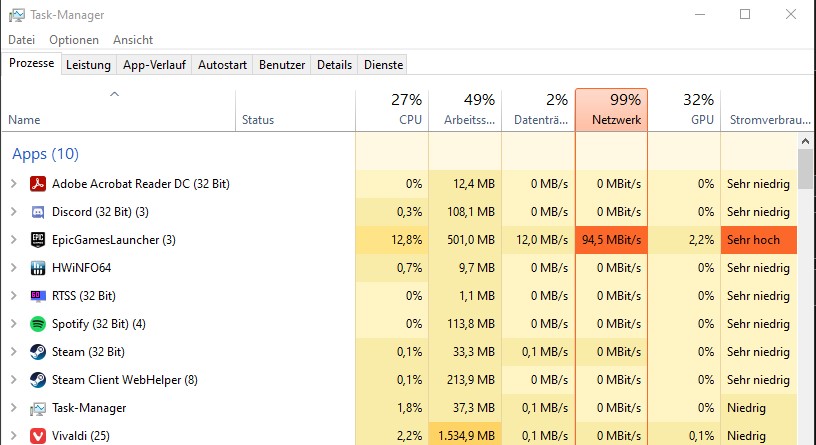Select the Discord app icon
This screenshot has height=445, width=816.
point(37,212)
